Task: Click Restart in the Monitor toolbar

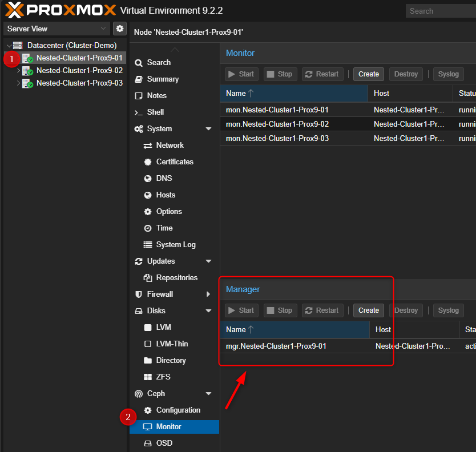Action: pyautogui.click(x=322, y=74)
